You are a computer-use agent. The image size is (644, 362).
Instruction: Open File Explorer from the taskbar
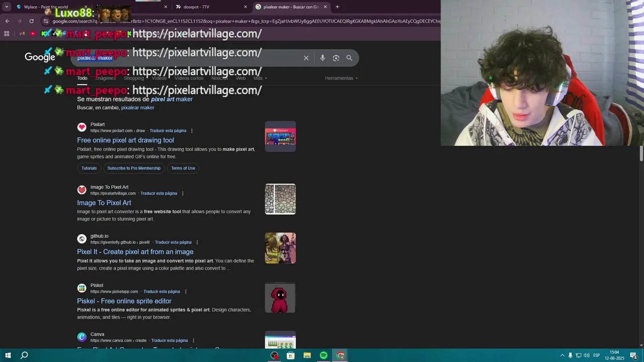tap(307, 355)
